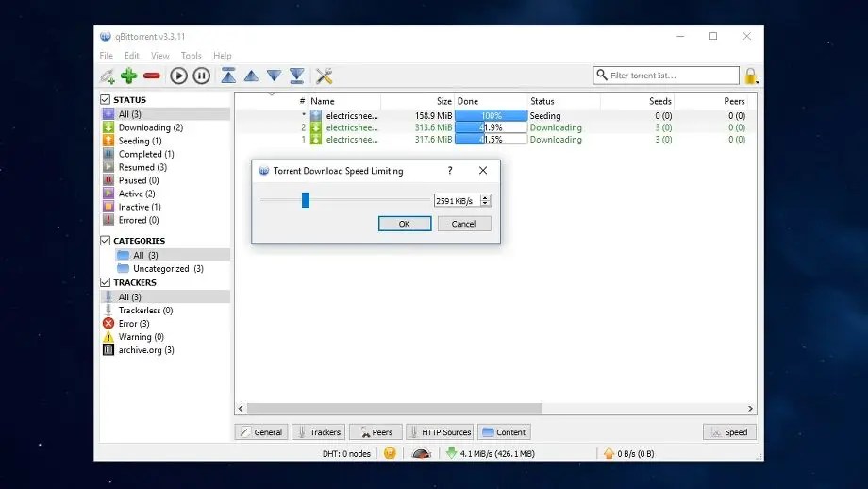Click the Resume play icon in toolbar
The height and width of the screenshot is (489, 868).
178,76
